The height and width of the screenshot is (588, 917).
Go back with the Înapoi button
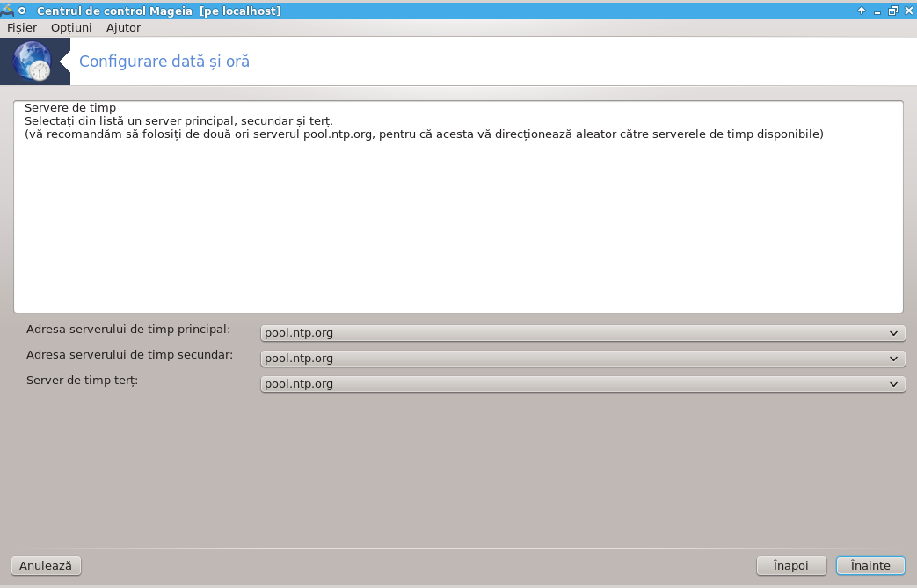coord(790,565)
